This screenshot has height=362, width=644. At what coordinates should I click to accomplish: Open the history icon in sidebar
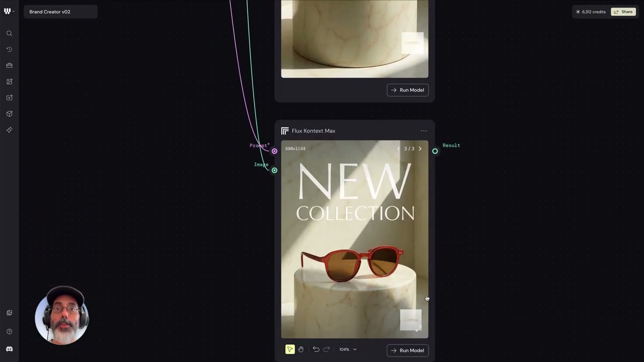click(9, 49)
